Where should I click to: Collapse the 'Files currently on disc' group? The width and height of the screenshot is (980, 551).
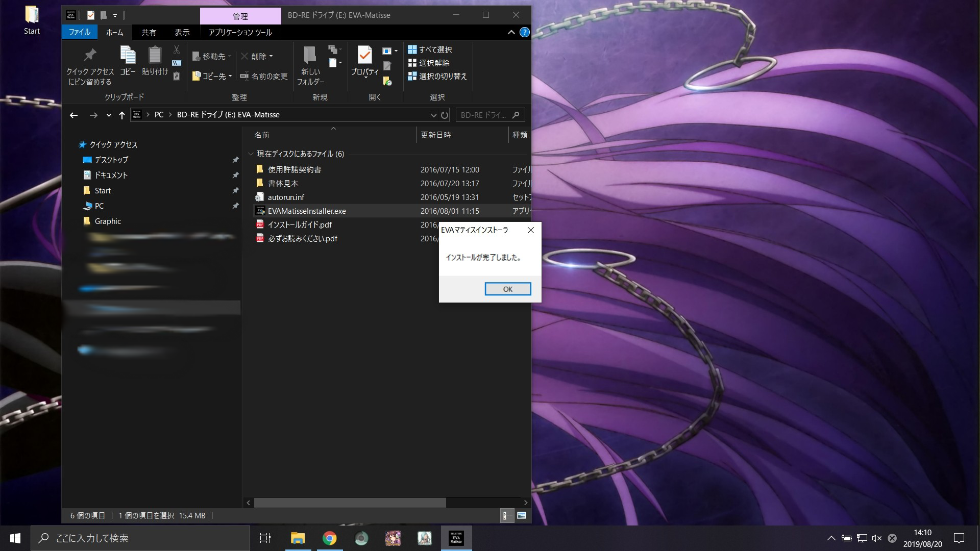tap(251, 154)
